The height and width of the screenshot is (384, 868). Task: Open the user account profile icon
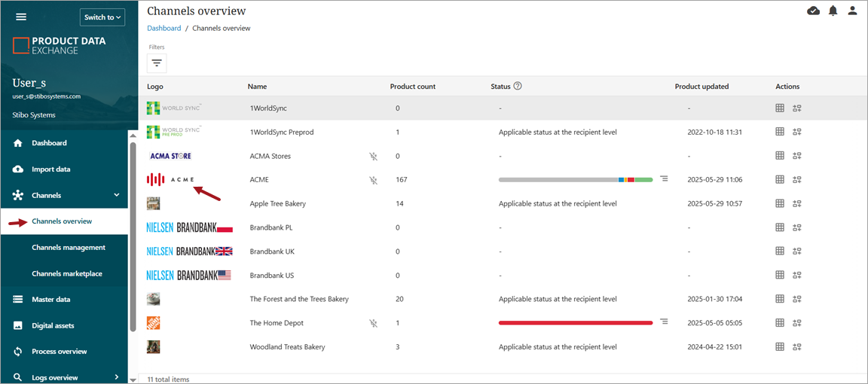pos(853,11)
